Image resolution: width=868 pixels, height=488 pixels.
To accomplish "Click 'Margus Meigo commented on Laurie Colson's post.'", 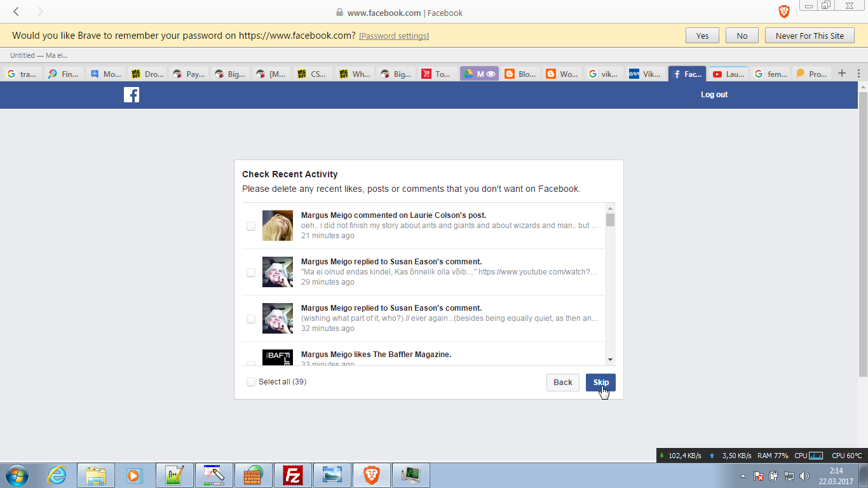I will coord(393,215).
